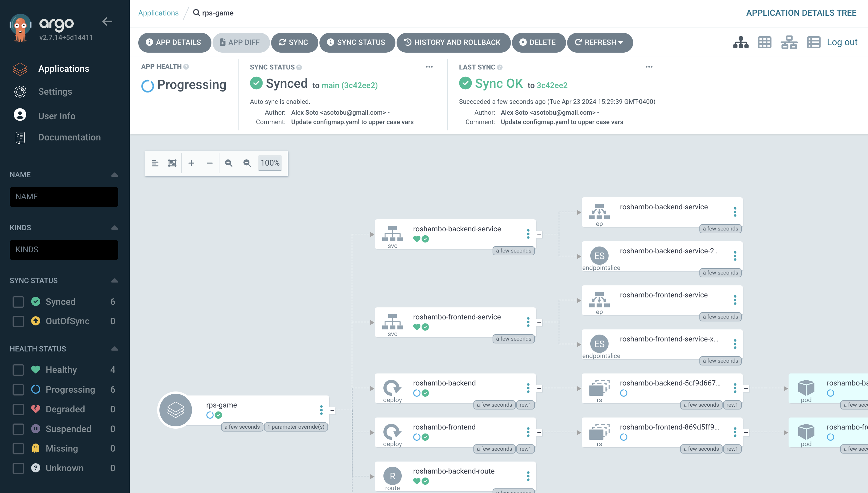868x493 pixels.
Task: Click compact/align nodes toolbar icon
Action: (155, 163)
